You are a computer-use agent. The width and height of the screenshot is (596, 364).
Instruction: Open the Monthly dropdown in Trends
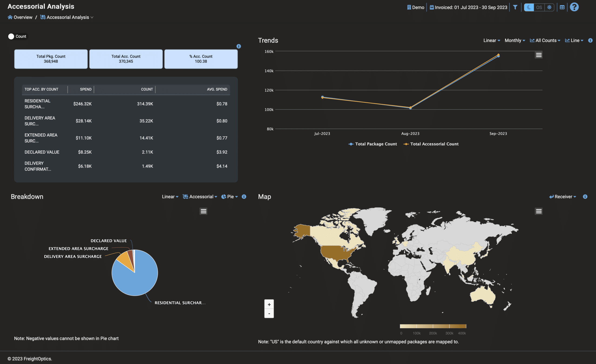[x=515, y=40]
